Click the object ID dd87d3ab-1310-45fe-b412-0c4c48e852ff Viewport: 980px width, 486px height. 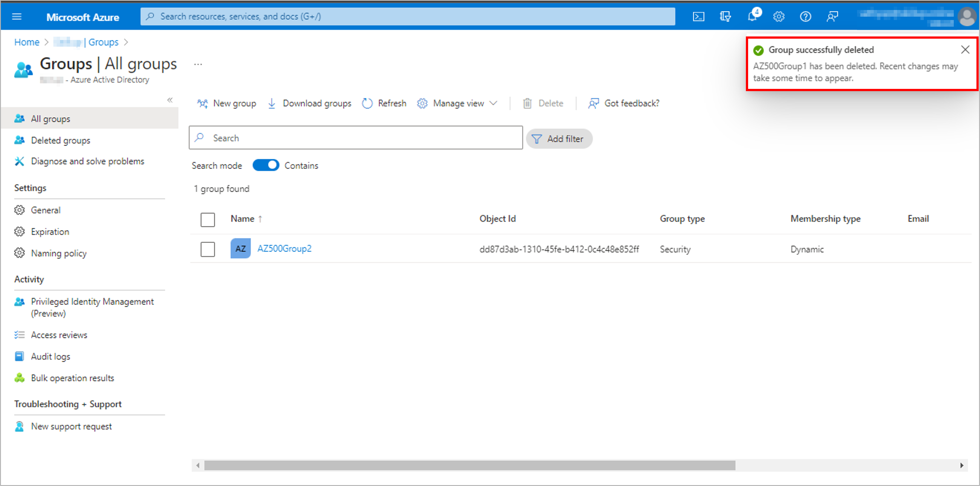tap(559, 249)
